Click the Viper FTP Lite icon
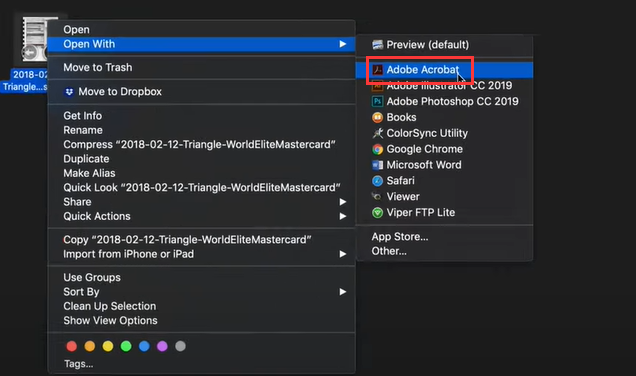The width and height of the screenshot is (636, 376). (378, 213)
